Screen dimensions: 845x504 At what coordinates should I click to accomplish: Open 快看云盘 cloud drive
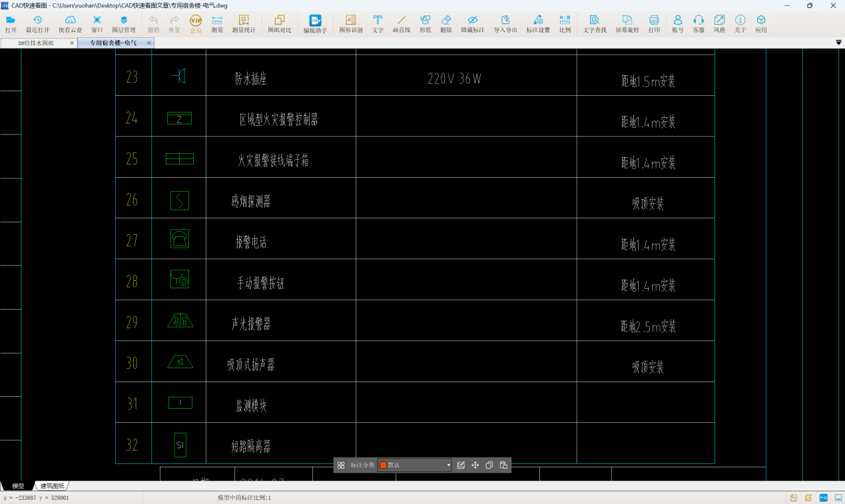tap(70, 24)
